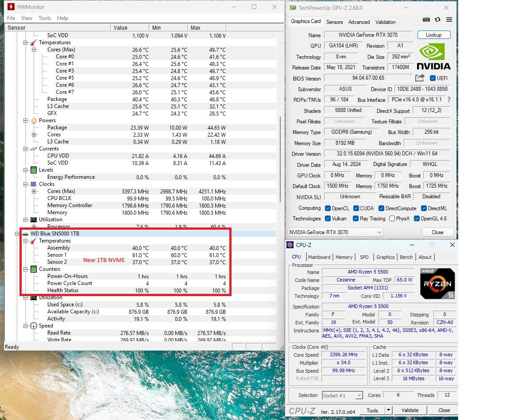This screenshot has height=420, width=510.
Task: Toggle the DirectCompute checkbox
Action: pos(382,208)
